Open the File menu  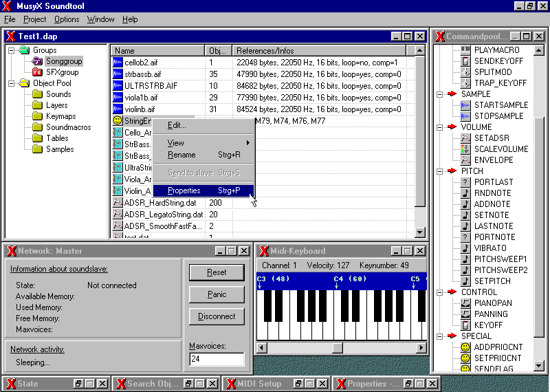pos(10,19)
